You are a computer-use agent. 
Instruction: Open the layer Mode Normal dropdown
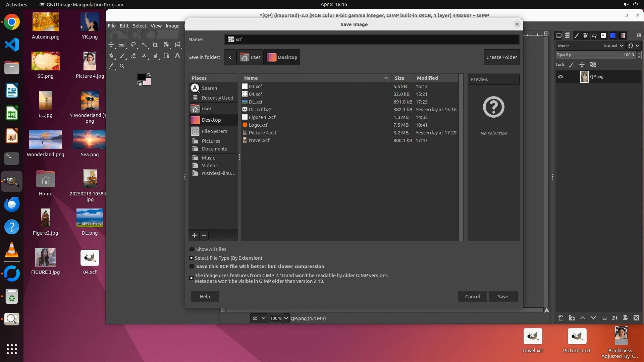pos(613,46)
